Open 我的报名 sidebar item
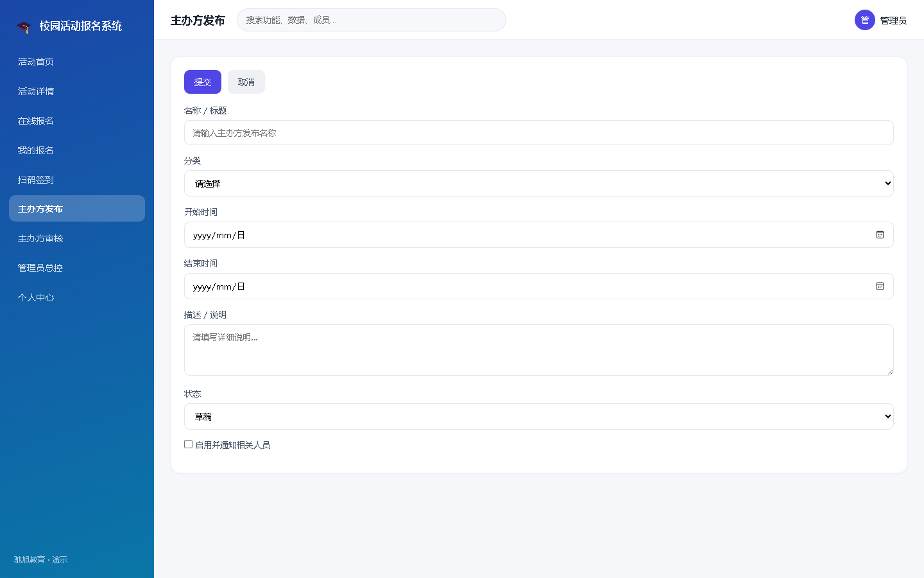Image resolution: width=924 pixels, height=578 pixels. (77, 150)
